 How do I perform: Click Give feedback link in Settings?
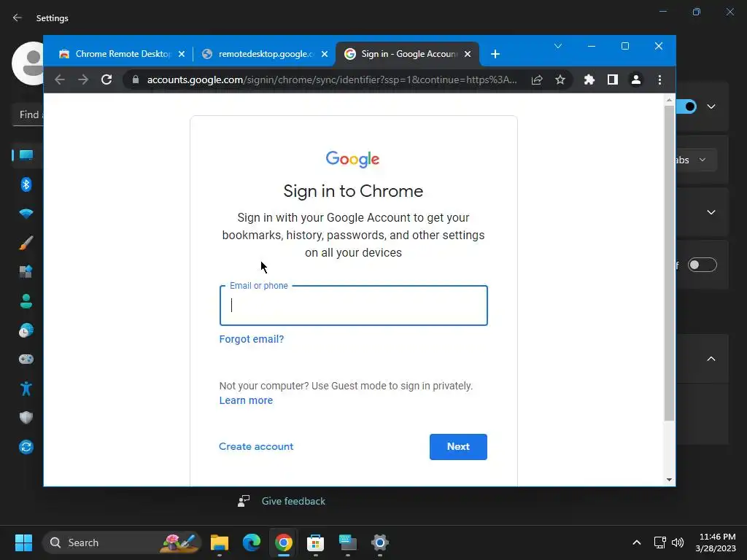[x=293, y=501]
